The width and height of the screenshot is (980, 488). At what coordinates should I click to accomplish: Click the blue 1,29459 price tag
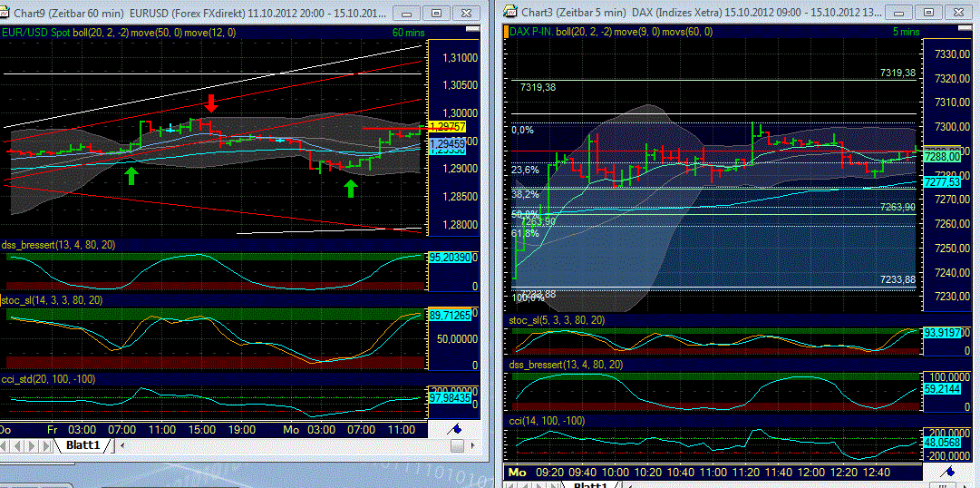[447, 144]
